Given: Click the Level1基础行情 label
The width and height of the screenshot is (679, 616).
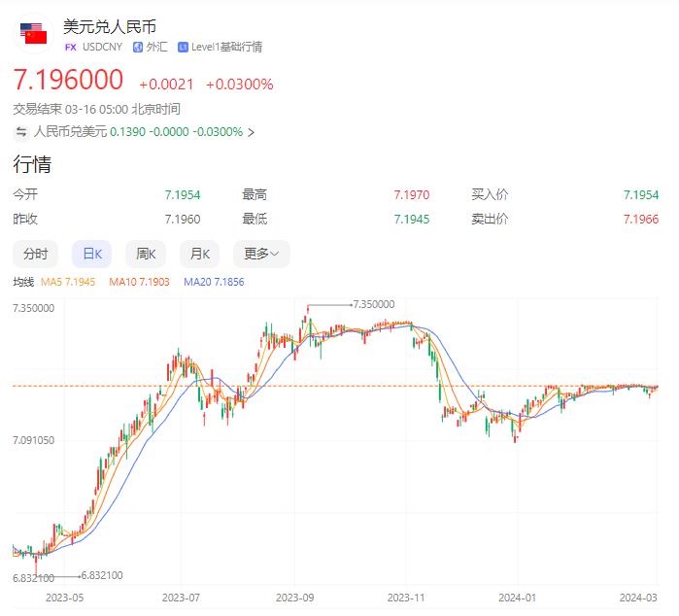Looking at the screenshot, I should tap(225, 47).
